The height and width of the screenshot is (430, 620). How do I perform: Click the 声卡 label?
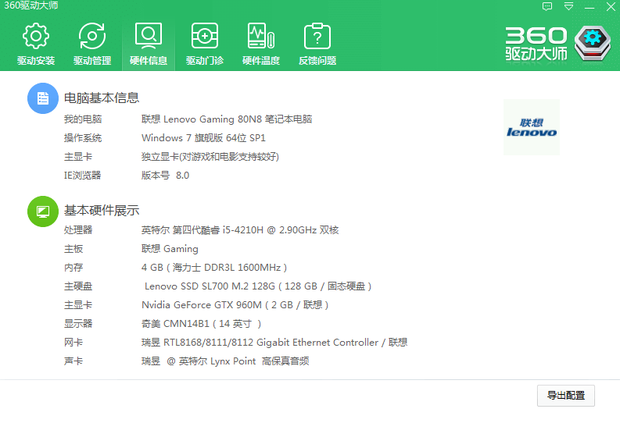click(x=74, y=361)
